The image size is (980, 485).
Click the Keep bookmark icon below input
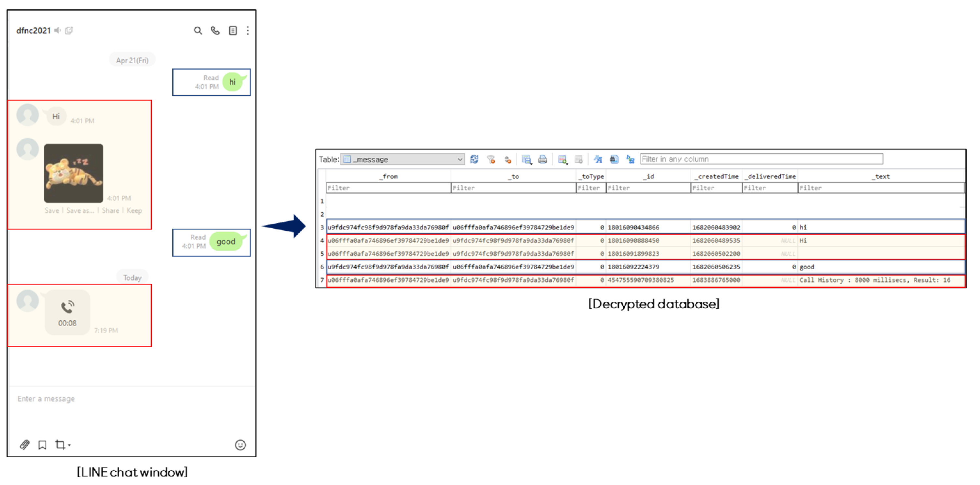[42, 444]
